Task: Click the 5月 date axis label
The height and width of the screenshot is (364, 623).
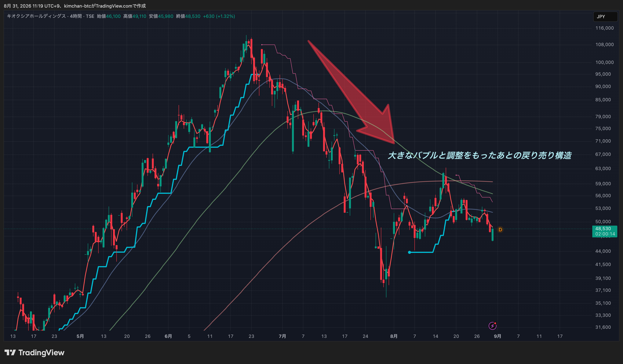Action: pos(80,336)
